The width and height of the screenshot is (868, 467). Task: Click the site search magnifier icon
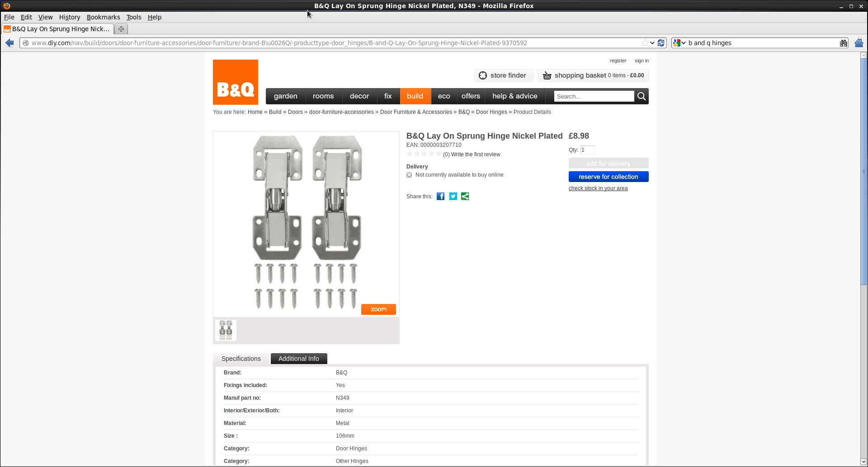coord(642,96)
